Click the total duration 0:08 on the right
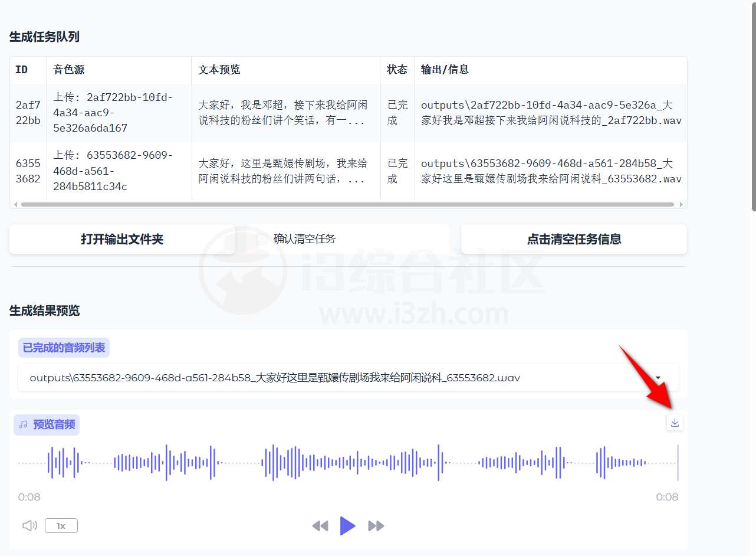 point(667,497)
